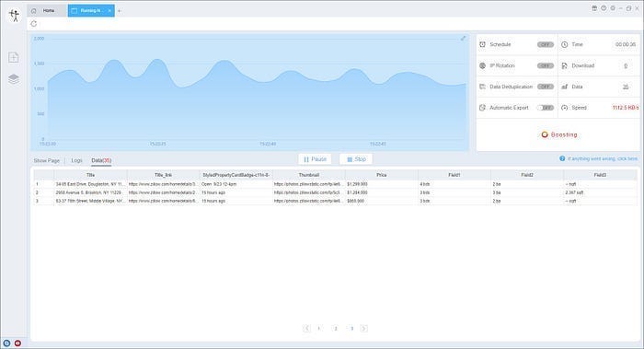
Task: Go to page 3 of the data table
Action: click(x=352, y=329)
